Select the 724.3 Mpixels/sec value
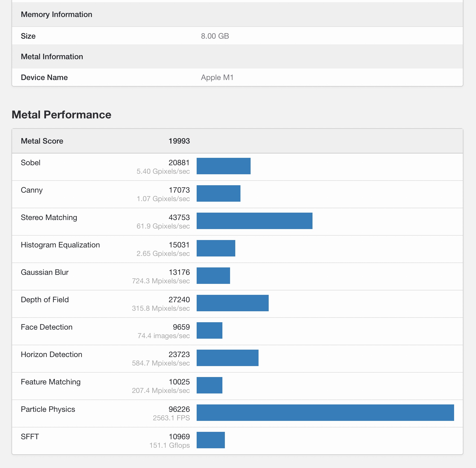This screenshot has height=468, width=476. point(161,281)
